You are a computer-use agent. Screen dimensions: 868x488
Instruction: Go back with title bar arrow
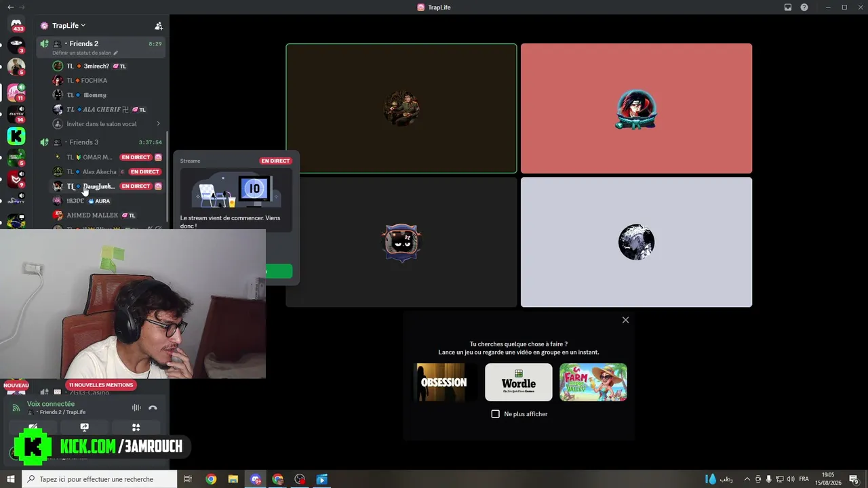(10, 7)
